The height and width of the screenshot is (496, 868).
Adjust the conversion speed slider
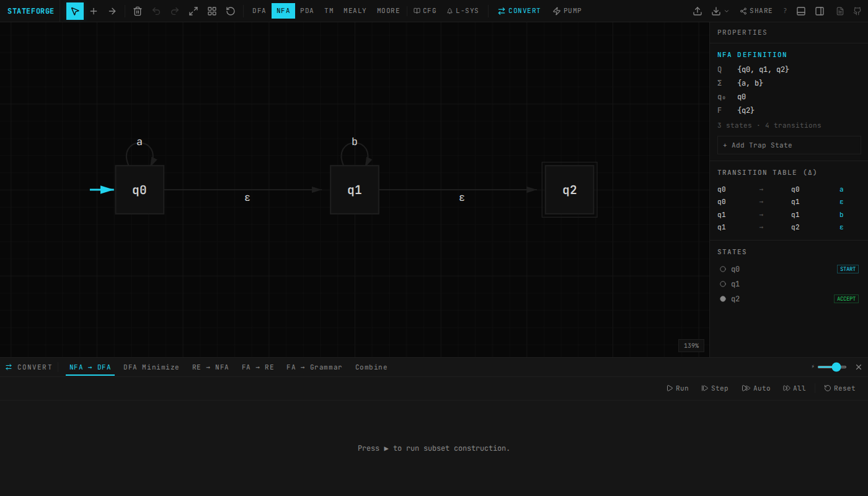pyautogui.click(x=836, y=367)
